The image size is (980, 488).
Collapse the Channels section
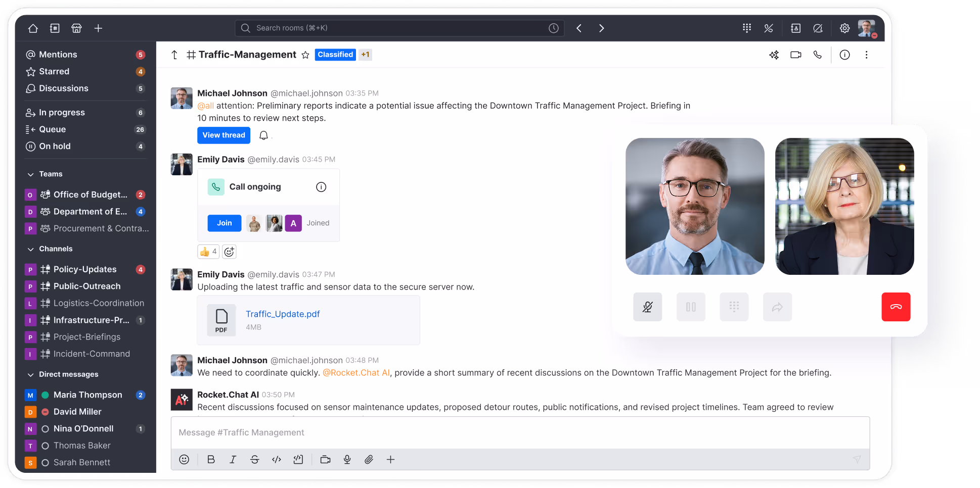(x=31, y=249)
